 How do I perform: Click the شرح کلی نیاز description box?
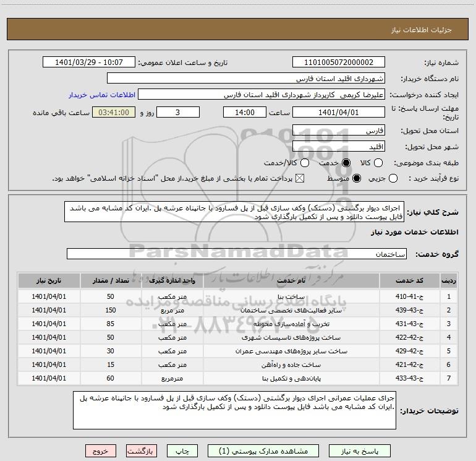pyautogui.click(x=234, y=212)
